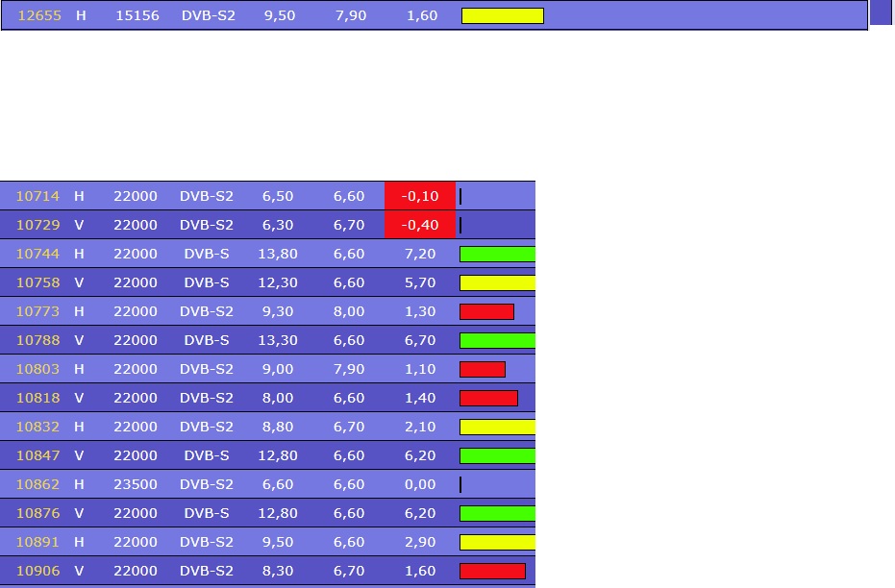Click frequency 10773
Image resolution: width=895 pixels, height=588 pixels.
pos(37,311)
